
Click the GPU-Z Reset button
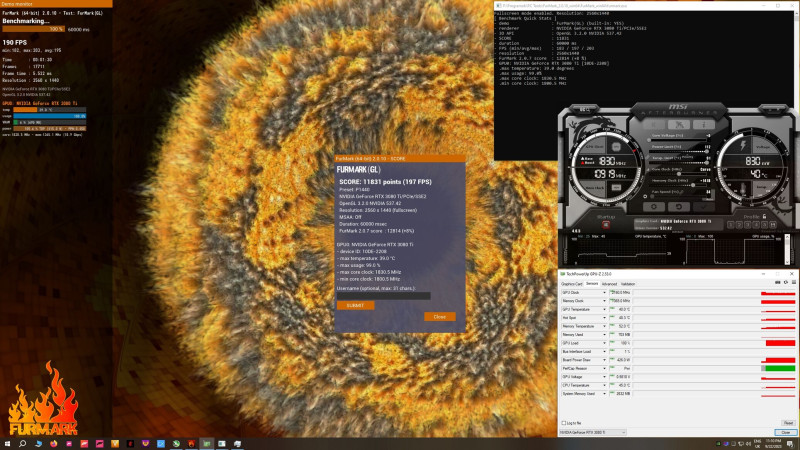788,423
